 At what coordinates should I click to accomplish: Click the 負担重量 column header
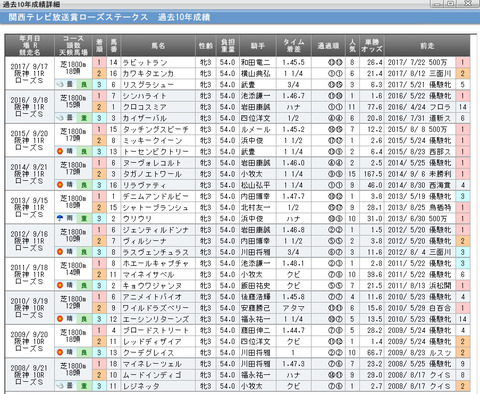click(x=228, y=46)
